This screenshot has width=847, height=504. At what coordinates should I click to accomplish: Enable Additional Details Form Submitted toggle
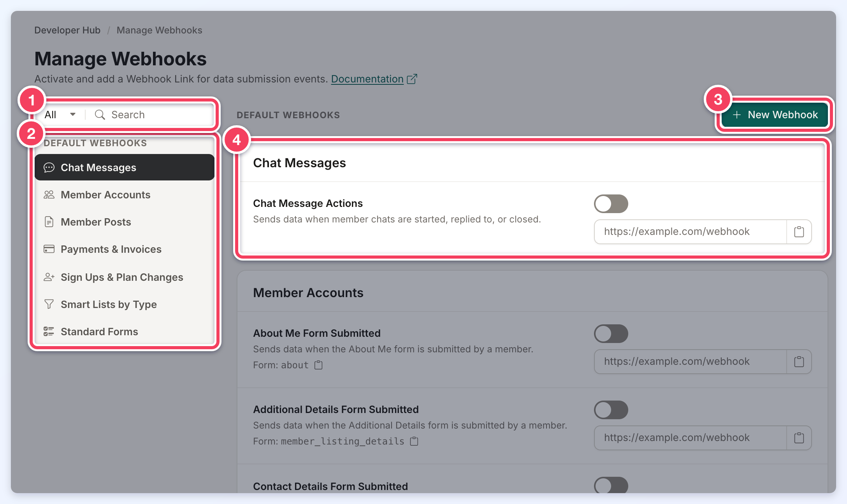tap(611, 410)
